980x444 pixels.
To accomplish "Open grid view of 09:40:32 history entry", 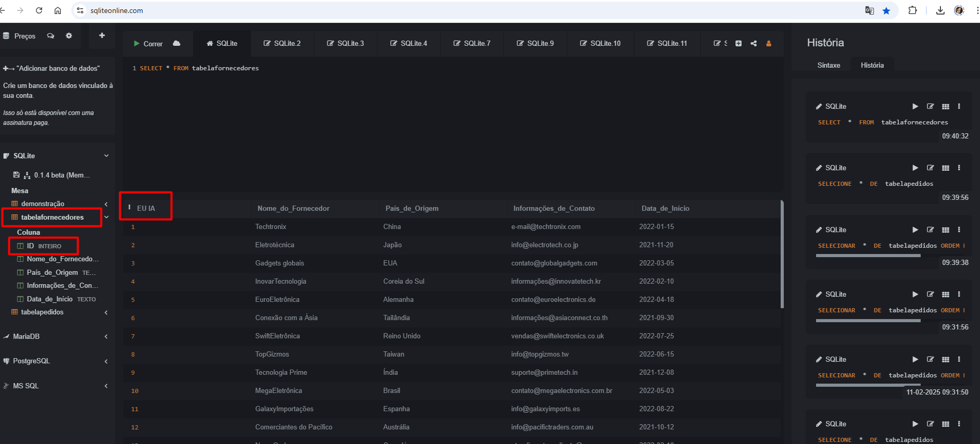I will (x=946, y=106).
